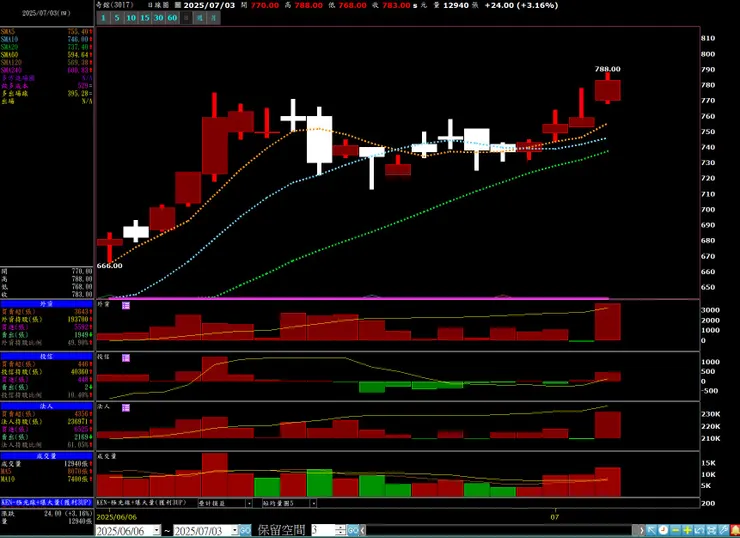Click the resize chart icon after plus
740x538 pixels.
click(x=699, y=530)
